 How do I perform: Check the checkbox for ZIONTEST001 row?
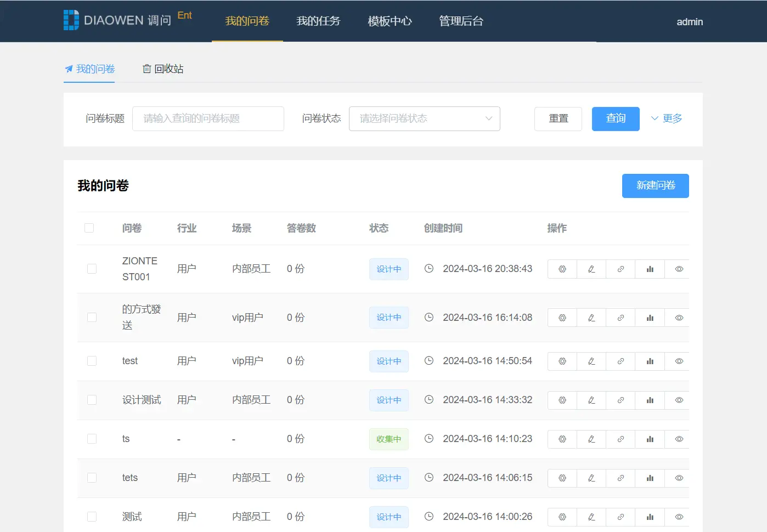(92, 269)
